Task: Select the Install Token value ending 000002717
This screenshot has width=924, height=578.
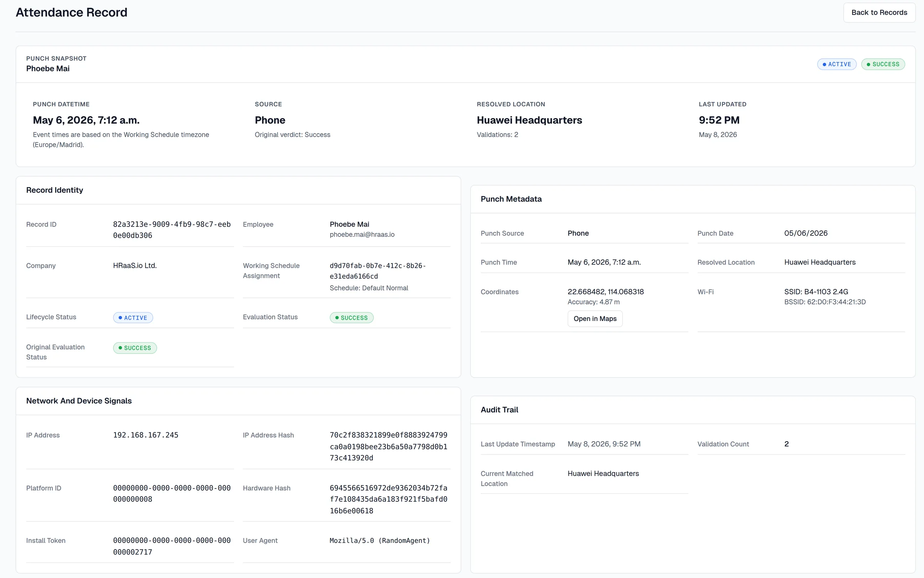Action: [172, 546]
